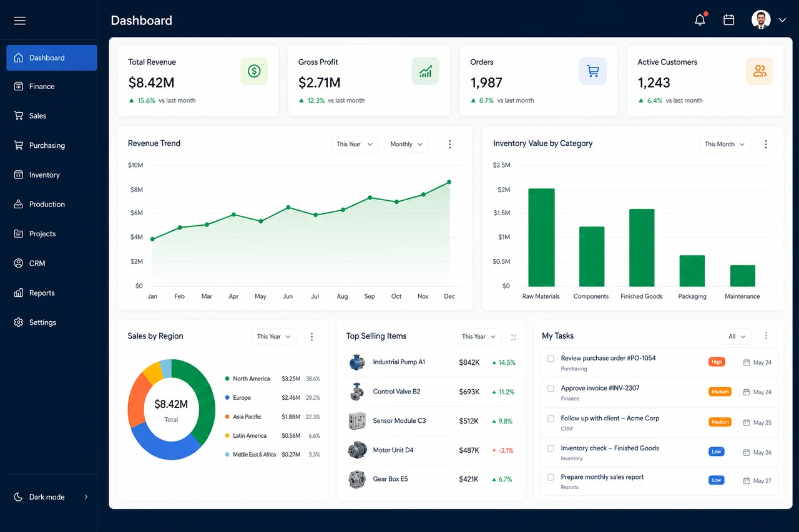The image size is (799, 532).
Task: Click the Gear Box E5 image
Action: point(357,479)
